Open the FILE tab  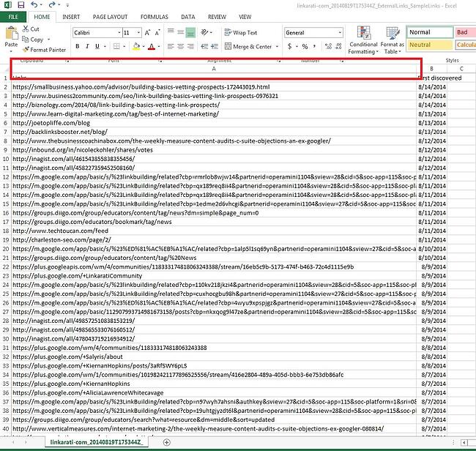pos(13,17)
